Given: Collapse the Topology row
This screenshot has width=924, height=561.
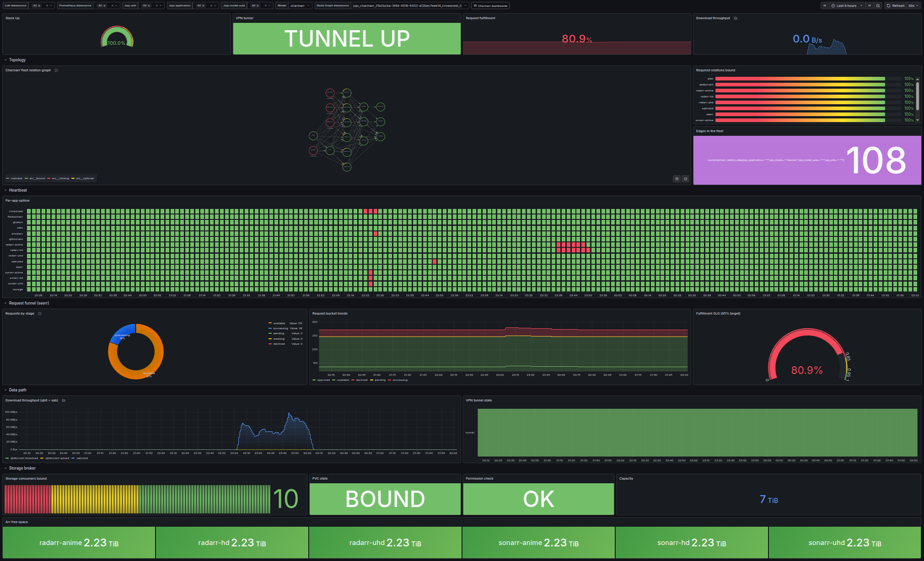Looking at the screenshot, I should (15, 60).
